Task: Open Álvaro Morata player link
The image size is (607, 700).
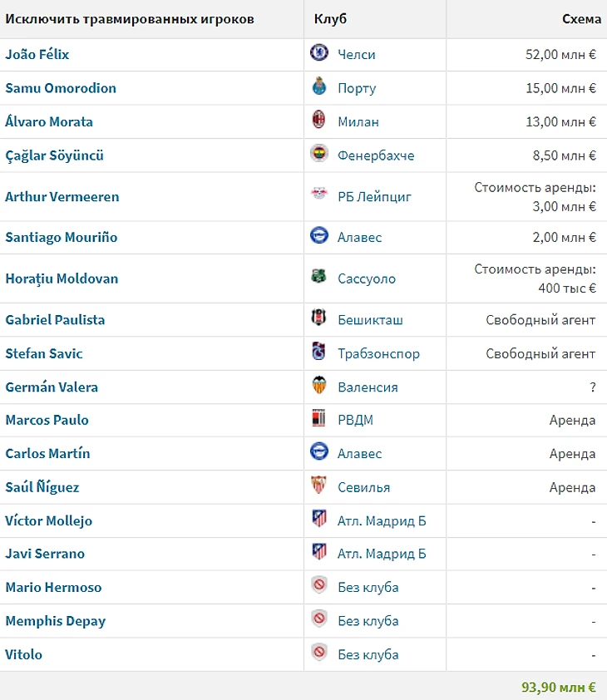Action: (x=49, y=121)
